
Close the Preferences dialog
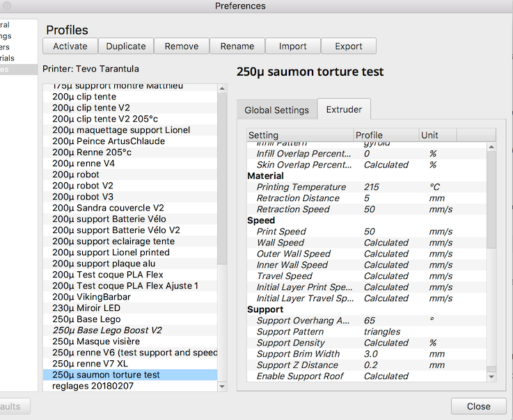pos(479,406)
